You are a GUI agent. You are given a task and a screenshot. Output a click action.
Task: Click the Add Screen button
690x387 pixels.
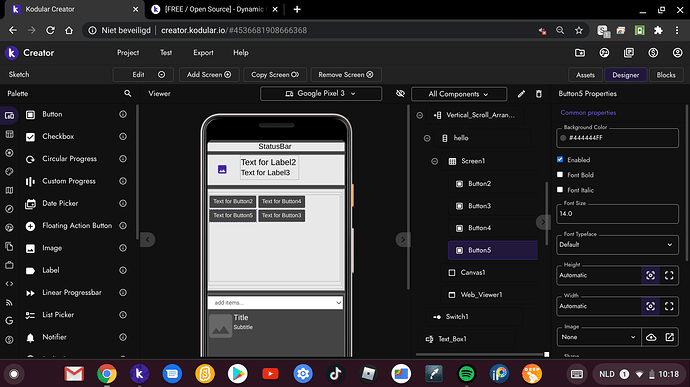[209, 75]
